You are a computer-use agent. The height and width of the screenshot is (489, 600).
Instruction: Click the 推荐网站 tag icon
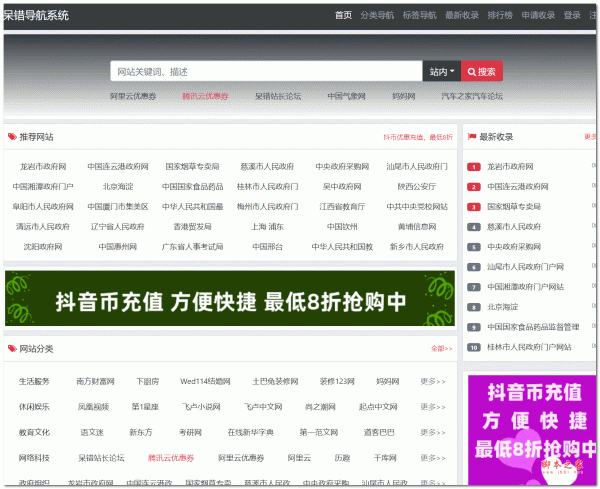(12, 137)
